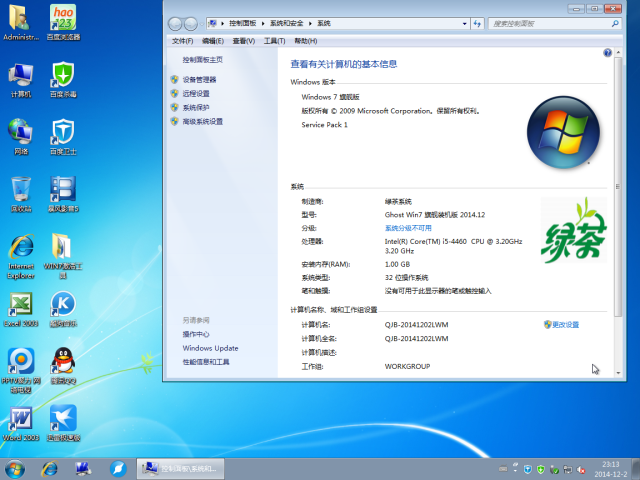Click the control panel taskbar window button
Screen dimensions: 640x480
pos(180,469)
